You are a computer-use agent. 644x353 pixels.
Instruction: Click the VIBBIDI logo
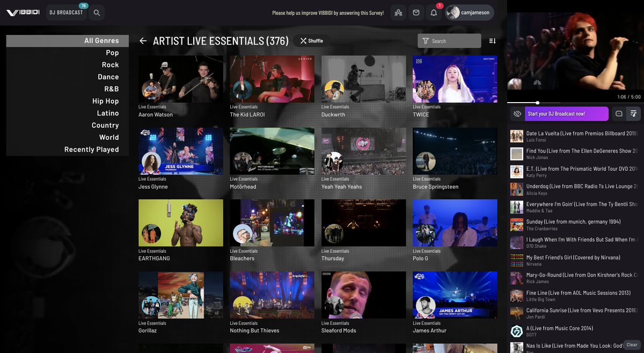pyautogui.click(x=23, y=12)
